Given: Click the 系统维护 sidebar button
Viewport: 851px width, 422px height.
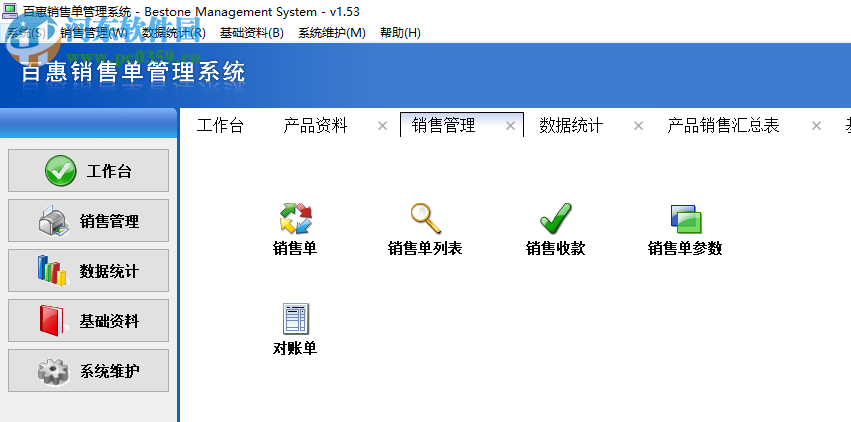Looking at the screenshot, I should click(x=88, y=370).
